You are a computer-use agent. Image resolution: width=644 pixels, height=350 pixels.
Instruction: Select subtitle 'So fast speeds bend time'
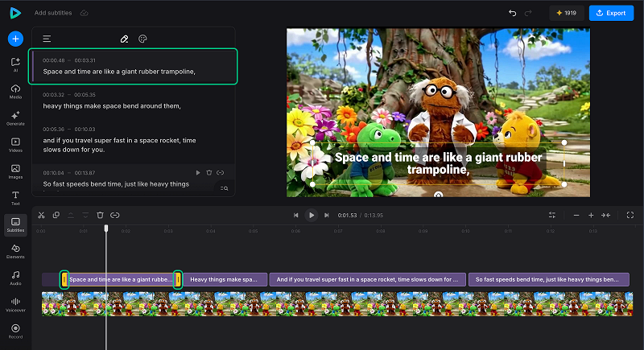(x=133, y=179)
